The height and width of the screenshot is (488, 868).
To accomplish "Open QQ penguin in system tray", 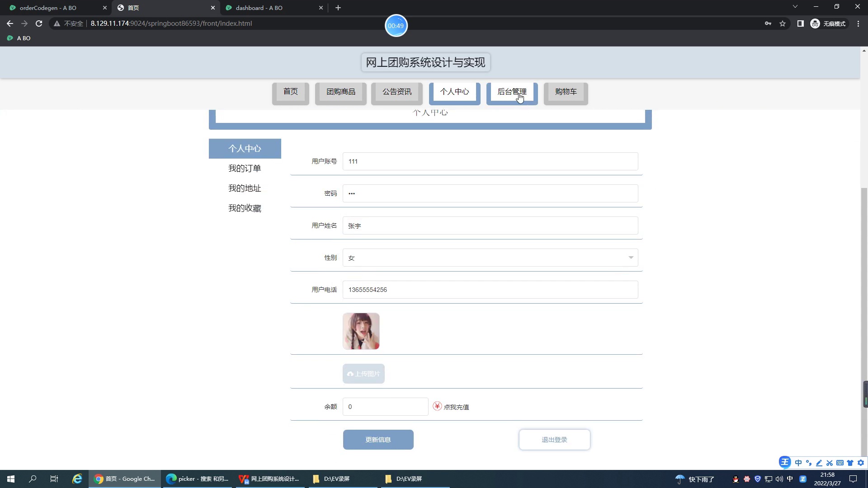I will tap(736, 479).
